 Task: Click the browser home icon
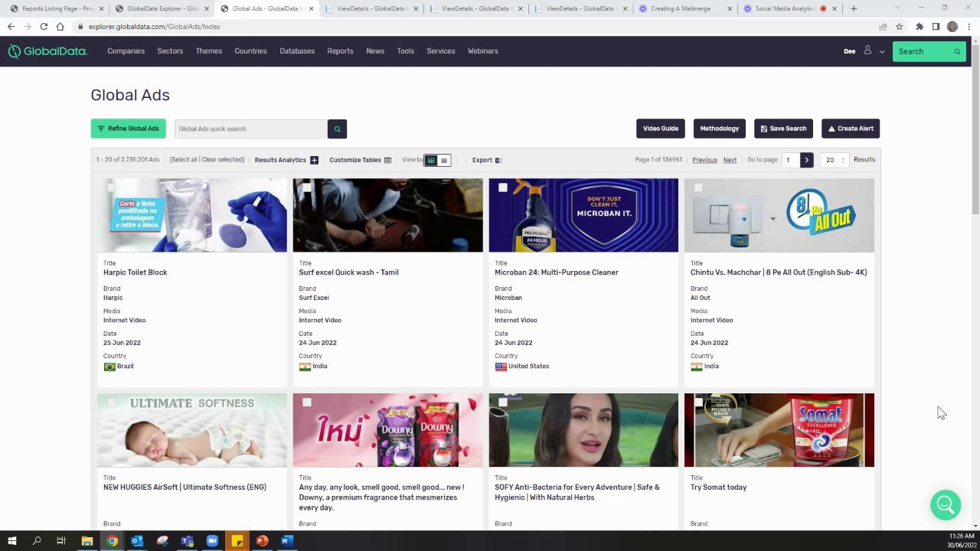[60, 26]
